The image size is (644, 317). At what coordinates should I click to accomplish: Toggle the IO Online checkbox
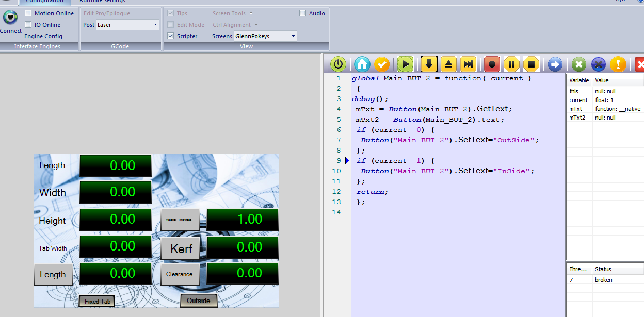click(x=28, y=25)
